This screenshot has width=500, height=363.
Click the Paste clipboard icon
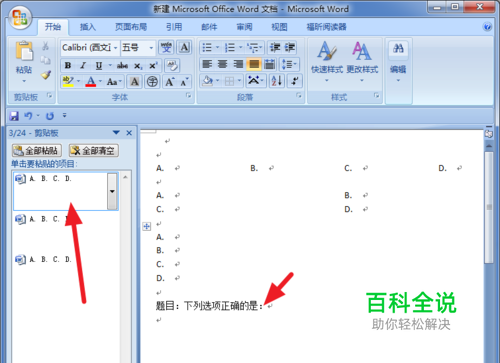pyautogui.click(x=24, y=51)
